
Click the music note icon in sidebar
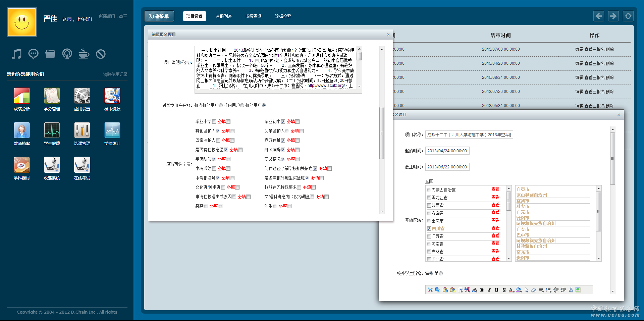click(x=16, y=54)
